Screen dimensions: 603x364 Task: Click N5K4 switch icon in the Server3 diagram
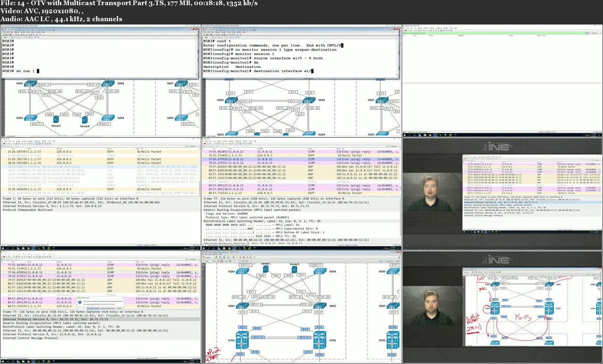click(x=108, y=84)
